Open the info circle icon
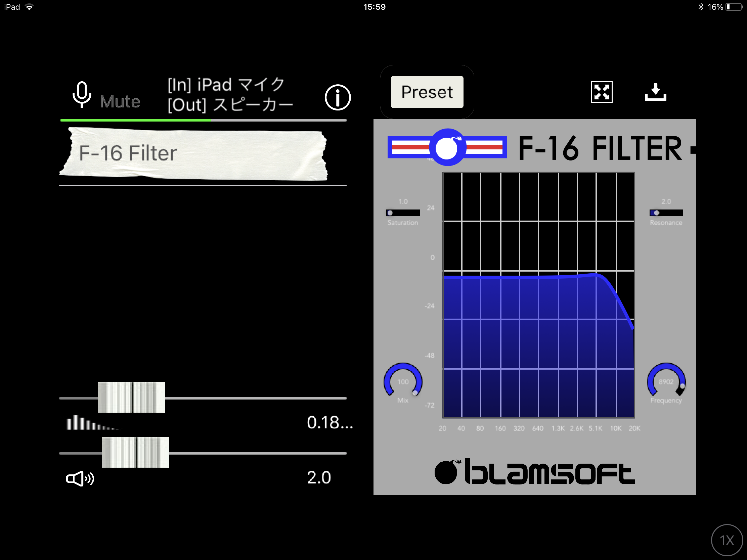This screenshot has width=747, height=560. tap(338, 97)
